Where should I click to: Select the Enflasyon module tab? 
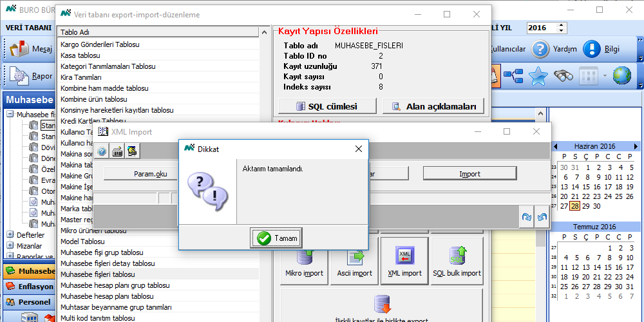point(29,287)
